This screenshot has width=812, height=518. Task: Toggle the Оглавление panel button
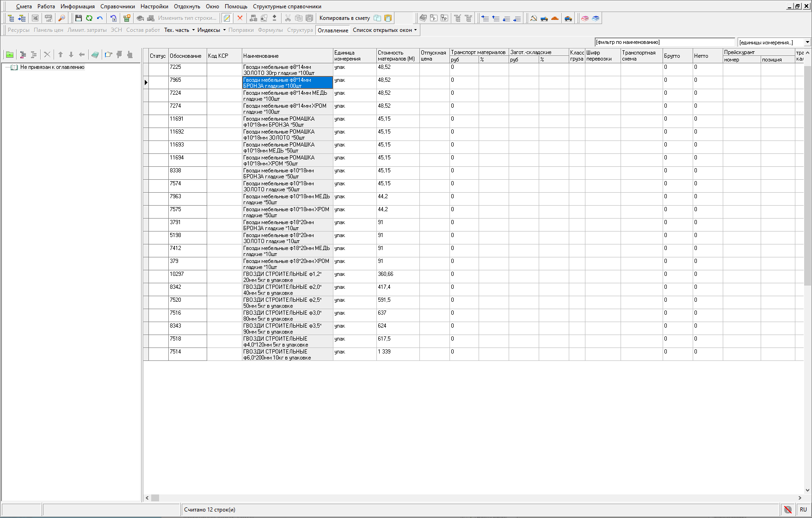tap(332, 30)
